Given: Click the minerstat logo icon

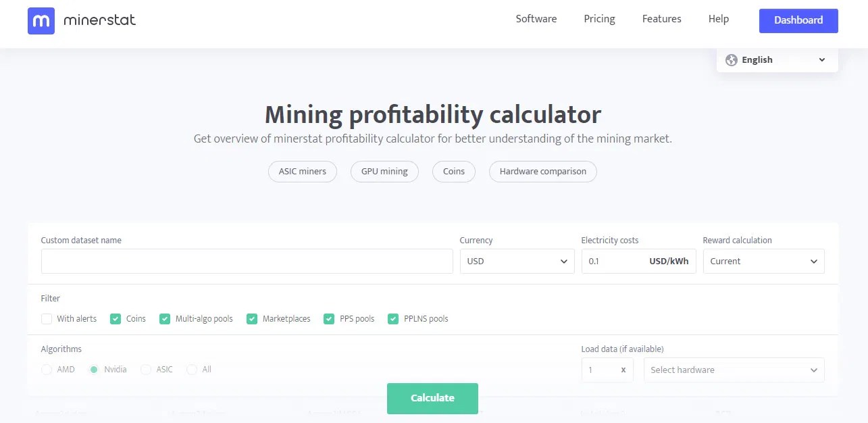Looking at the screenshot, I should [x=40, y=21].
